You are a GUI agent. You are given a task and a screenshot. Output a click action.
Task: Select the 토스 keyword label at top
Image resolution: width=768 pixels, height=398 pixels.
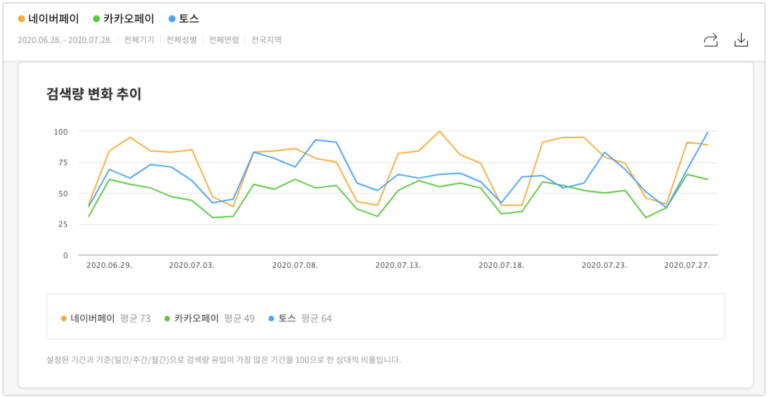[189, 19]
